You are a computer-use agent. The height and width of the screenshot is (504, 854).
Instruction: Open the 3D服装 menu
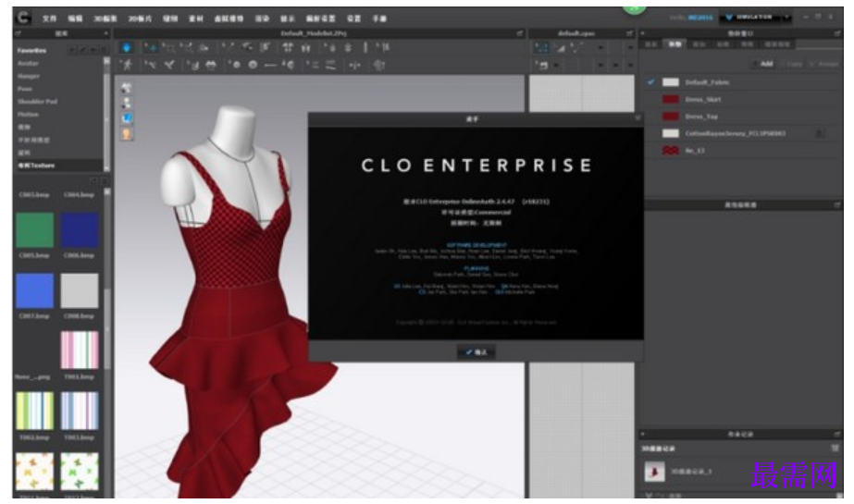[x=105, y=18]
